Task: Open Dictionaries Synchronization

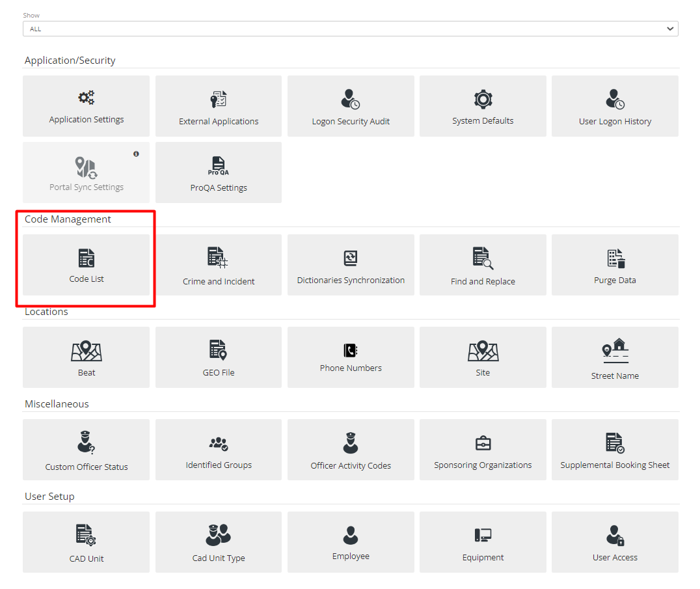Action: 351,265
